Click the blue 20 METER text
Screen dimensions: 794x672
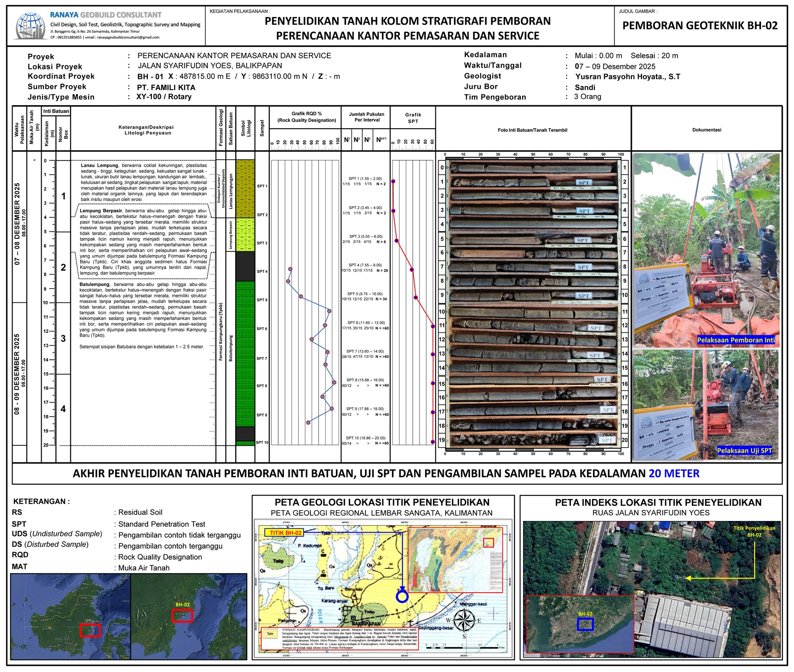click(x=674, y=474)
